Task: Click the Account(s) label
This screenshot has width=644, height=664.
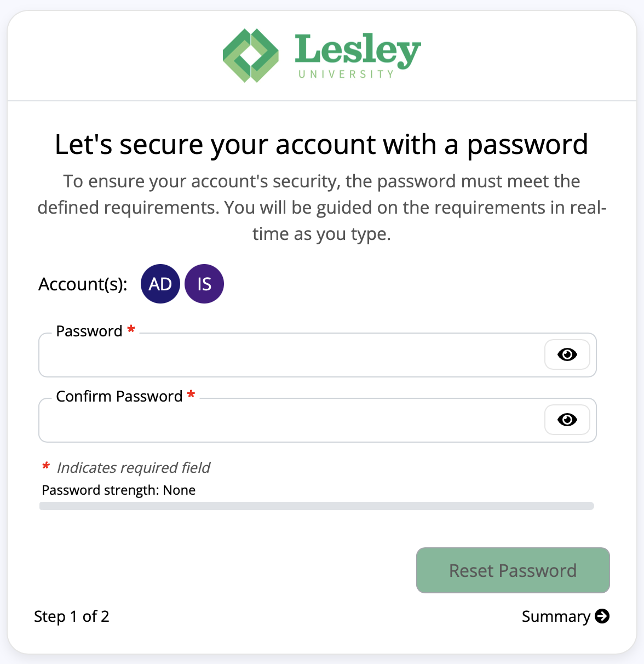Action: (83, 284)
